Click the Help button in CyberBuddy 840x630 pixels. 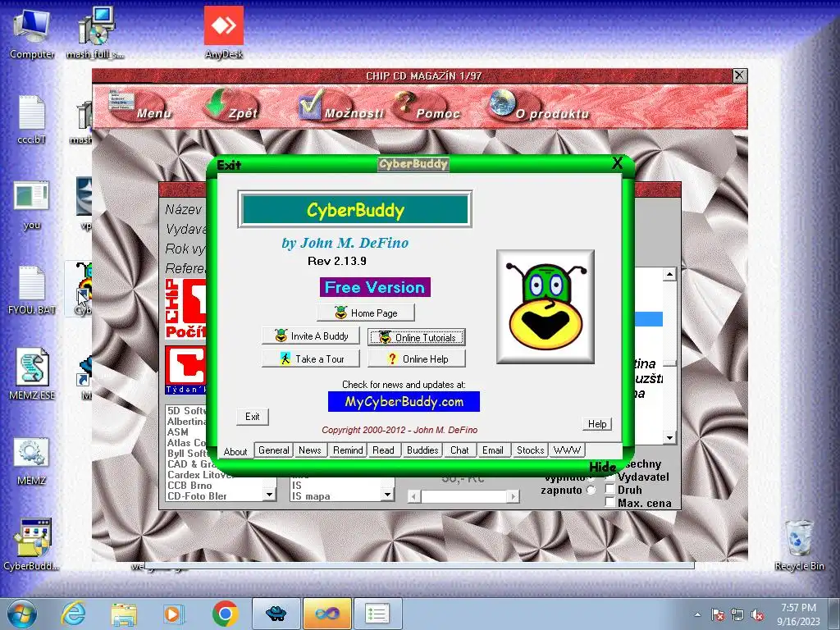tap(597, 424)
